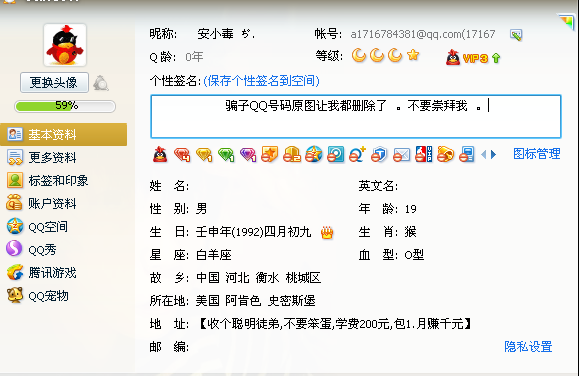The width and height of the screenshot is (579, 376).
Task: Open the QQ秀 tab
Action: pos(32,249)
